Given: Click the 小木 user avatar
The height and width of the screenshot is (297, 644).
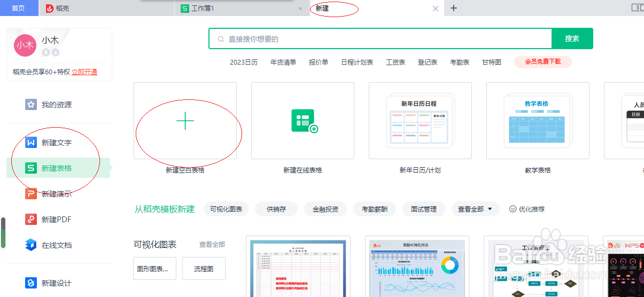Looking at the screenshot, I should click(x=25, y=45).
